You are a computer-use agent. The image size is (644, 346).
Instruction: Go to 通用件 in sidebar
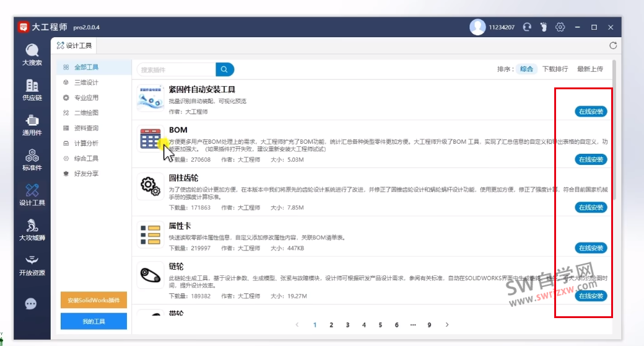(32, 124)
